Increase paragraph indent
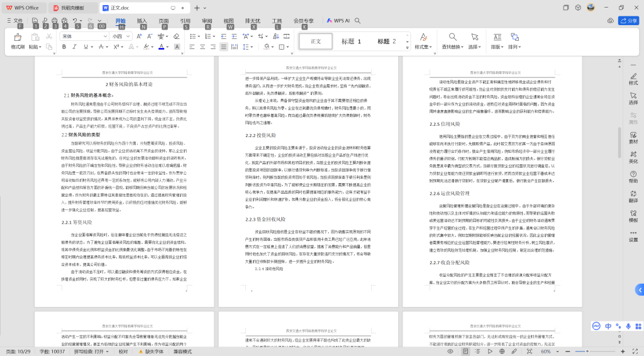Viewport: 644px width, 356px height. [234, 36]
